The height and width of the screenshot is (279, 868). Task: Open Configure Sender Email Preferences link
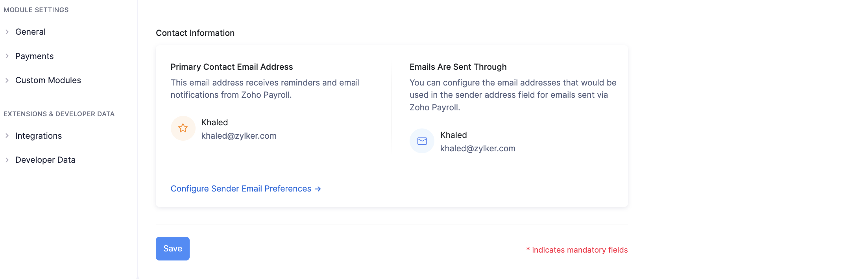tap(241, 189)
